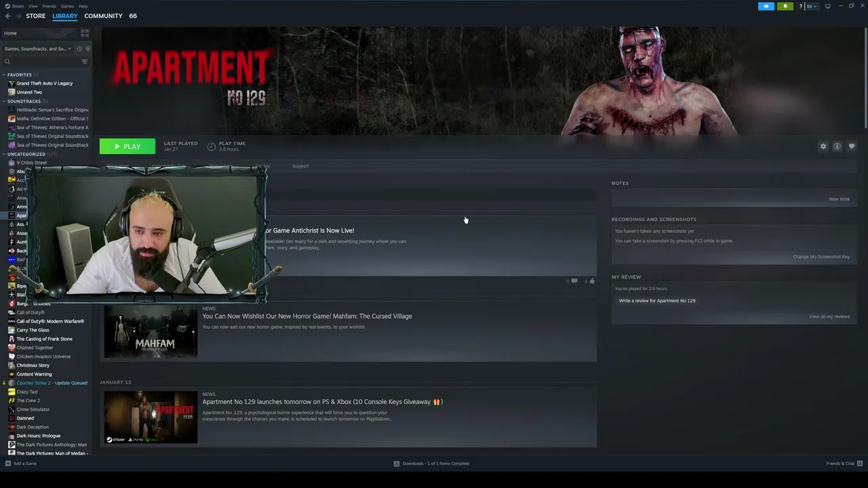Click the library search magnifier icon
868x488 pixels.
pyautogui.click(x=7, y=62)
